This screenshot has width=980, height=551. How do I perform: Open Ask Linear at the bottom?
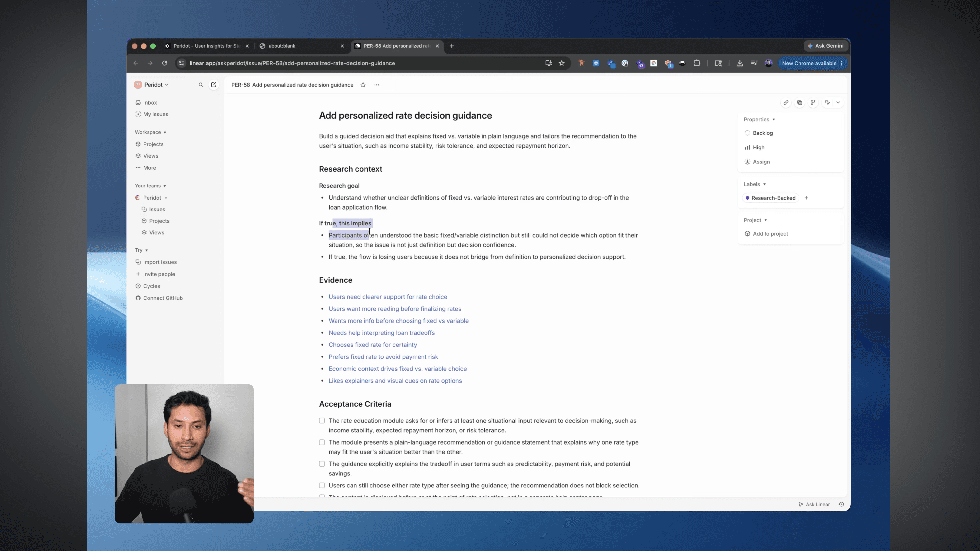coord(814,504)
